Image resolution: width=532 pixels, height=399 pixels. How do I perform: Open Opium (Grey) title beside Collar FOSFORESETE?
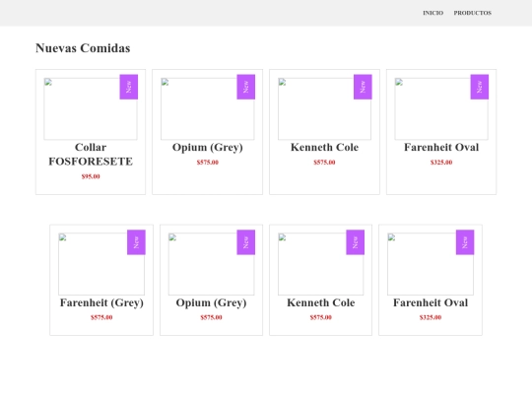207,147
